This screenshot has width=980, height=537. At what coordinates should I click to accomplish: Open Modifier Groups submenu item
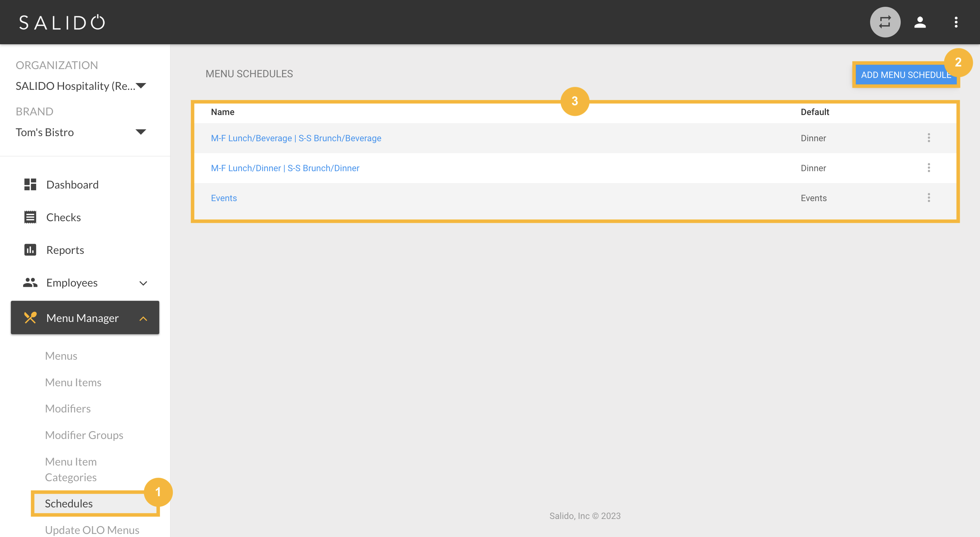[x=84, y=435]
